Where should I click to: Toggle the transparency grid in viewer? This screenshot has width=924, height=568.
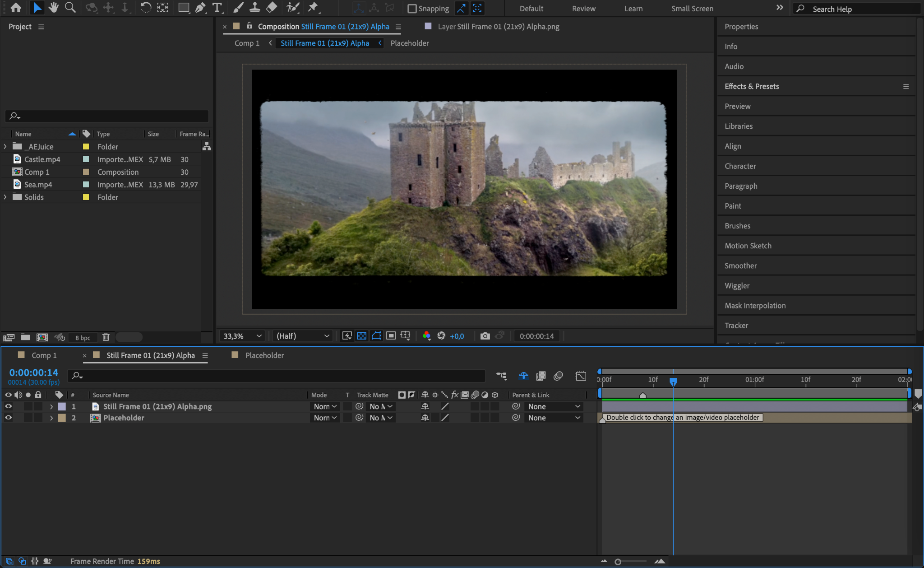(361, 336)
